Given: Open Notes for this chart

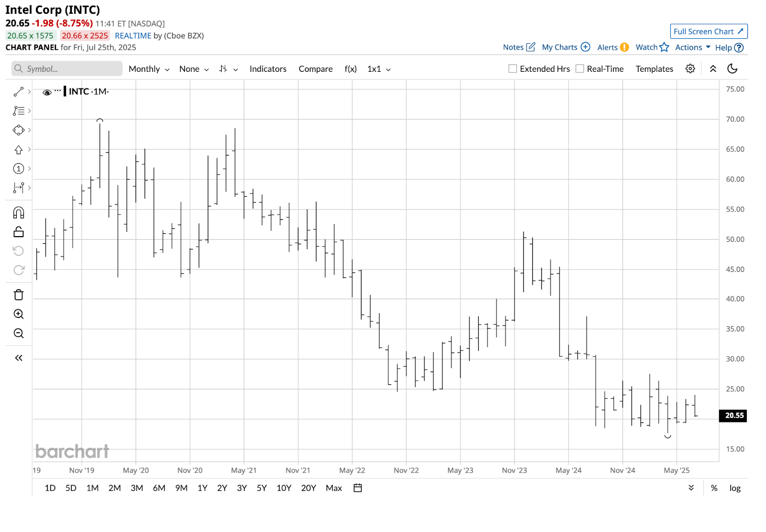Looking at the screenshot, I should pyautogui.click(x=519, y=47).
